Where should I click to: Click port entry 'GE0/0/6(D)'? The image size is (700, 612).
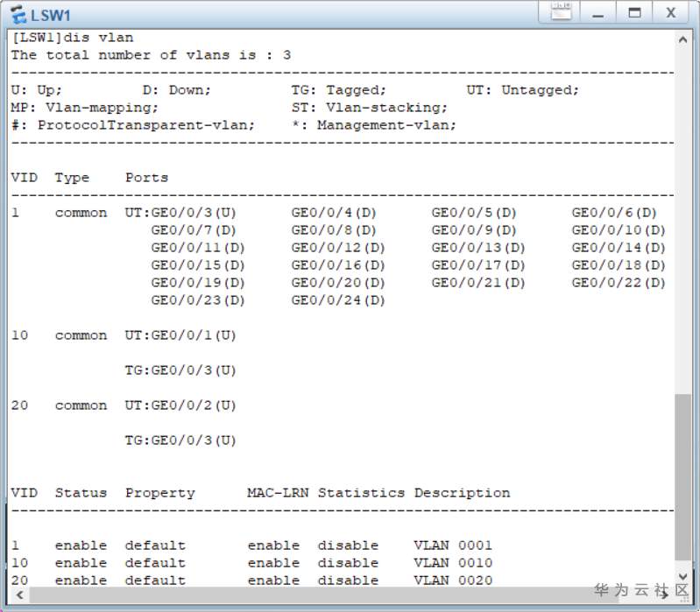pos(614,213)
